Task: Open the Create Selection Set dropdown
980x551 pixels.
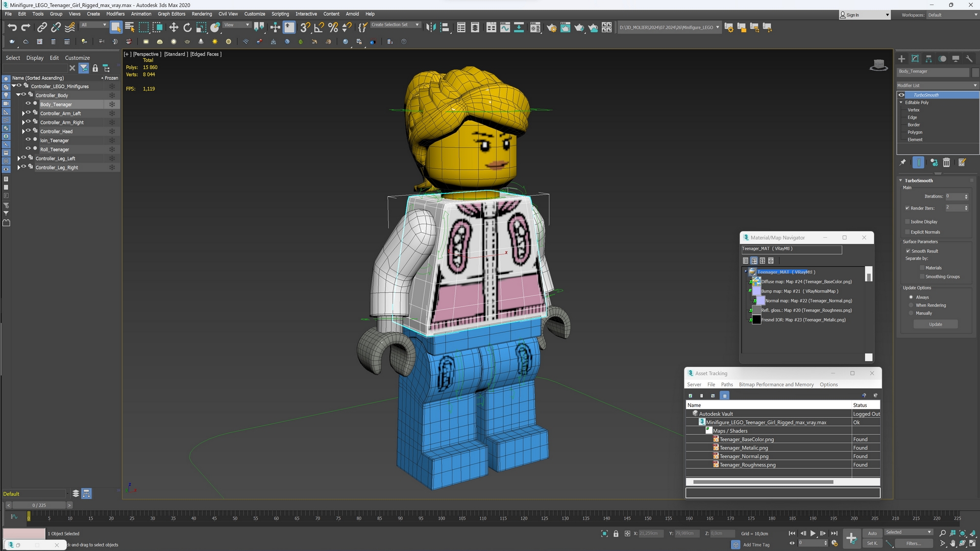Action: pyautogui.click(x=395, y=24)
